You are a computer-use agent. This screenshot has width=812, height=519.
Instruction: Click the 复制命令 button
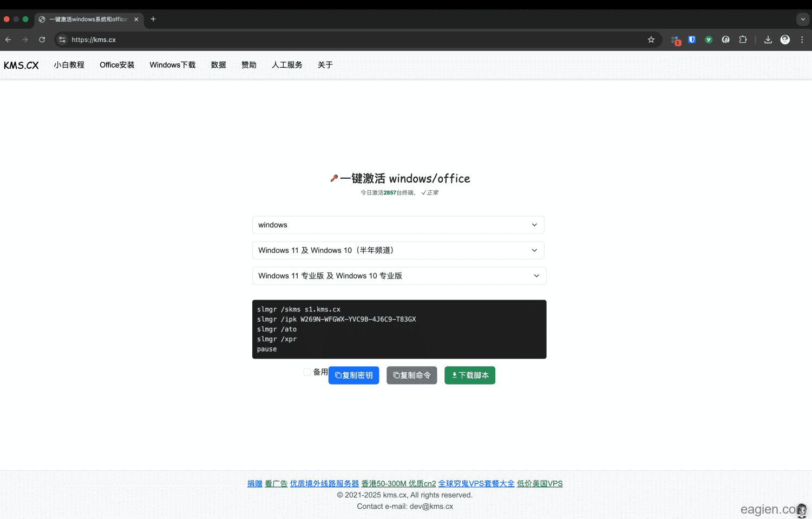411,375
